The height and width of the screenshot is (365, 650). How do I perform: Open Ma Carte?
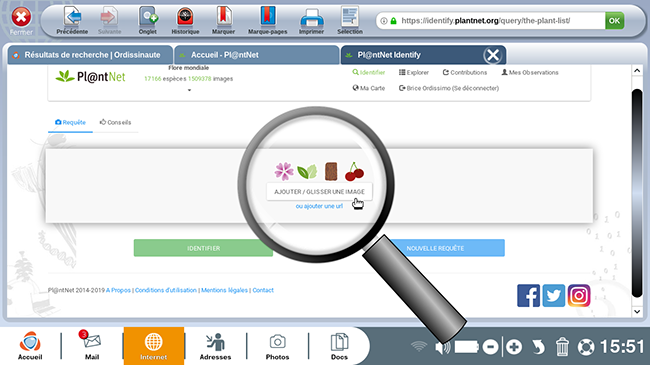click(369, 88)
